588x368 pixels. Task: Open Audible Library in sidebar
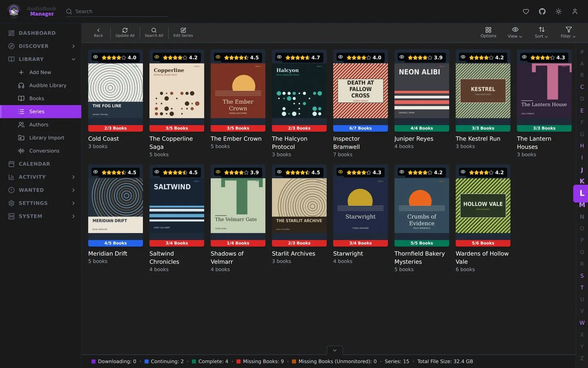coord(48,85)
